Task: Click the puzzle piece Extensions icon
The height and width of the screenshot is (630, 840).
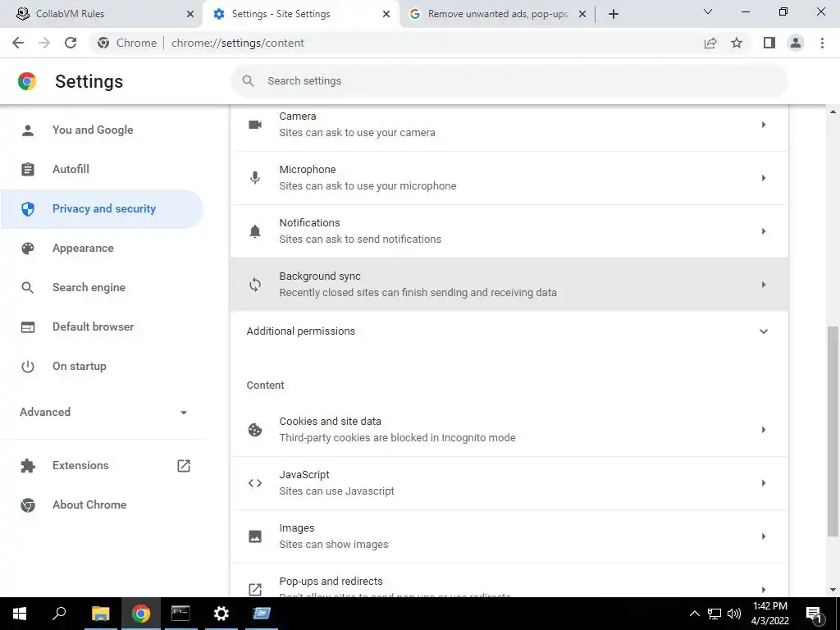Action: (28, 466)
